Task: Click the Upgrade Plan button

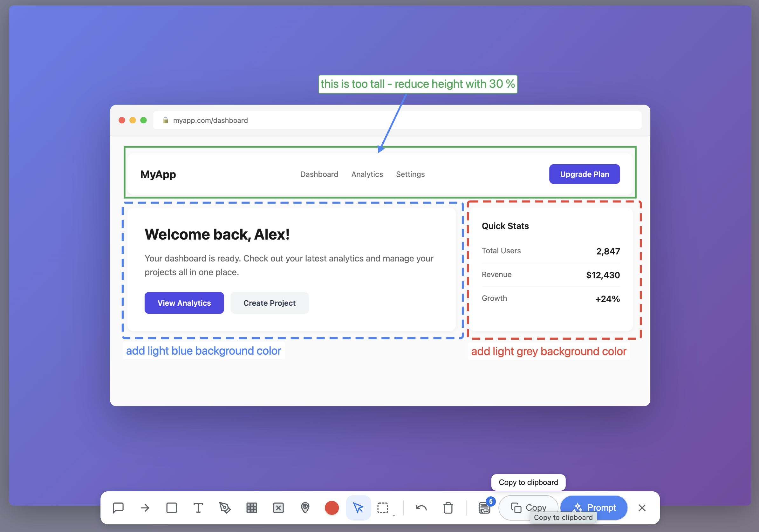Action: 585,174
